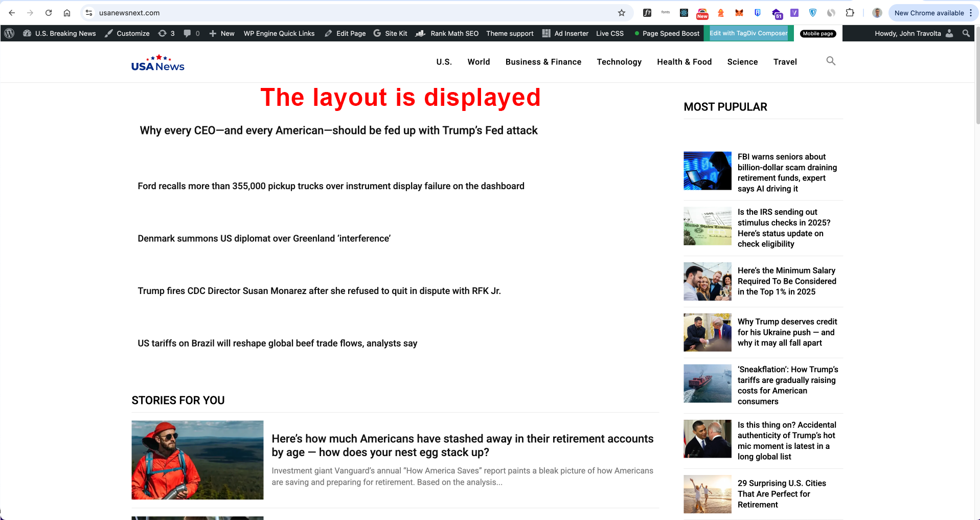This screenshot has width=980, height=520.
Task: Click Edit Page in the admin bar
Action: 345,33
